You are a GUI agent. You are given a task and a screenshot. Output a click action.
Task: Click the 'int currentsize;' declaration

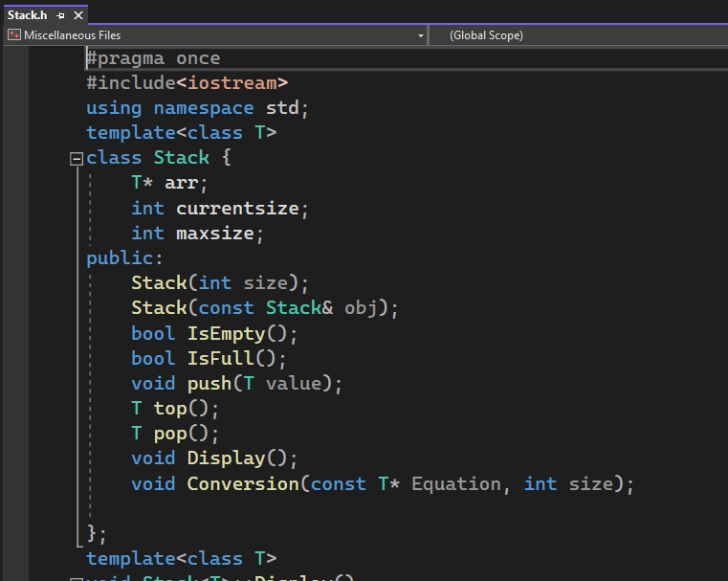pos(220,208)
